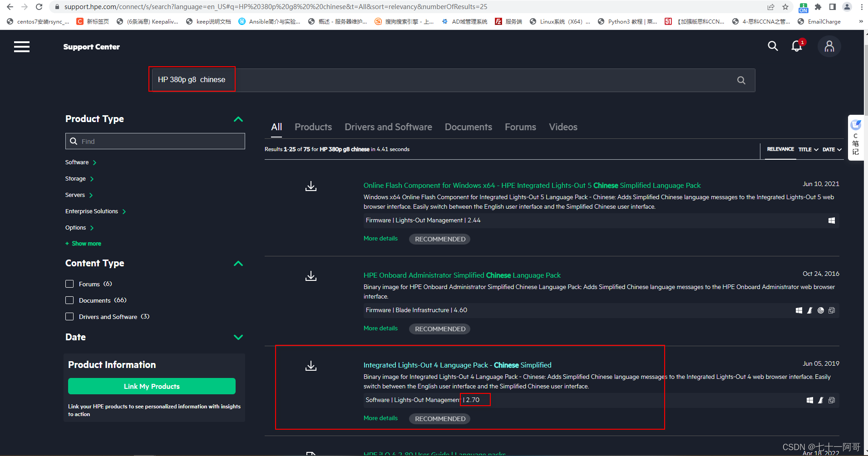Open the Python3 教程 bookmark
Screen dimensions: 868x456
pos(627,21)
